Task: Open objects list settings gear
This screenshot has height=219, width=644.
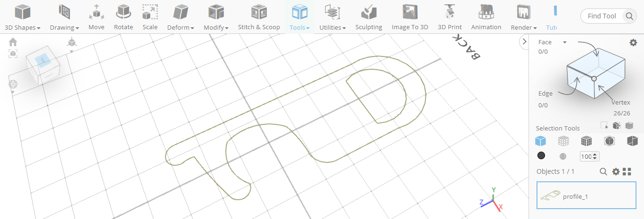Action: [x=616, y=171]
